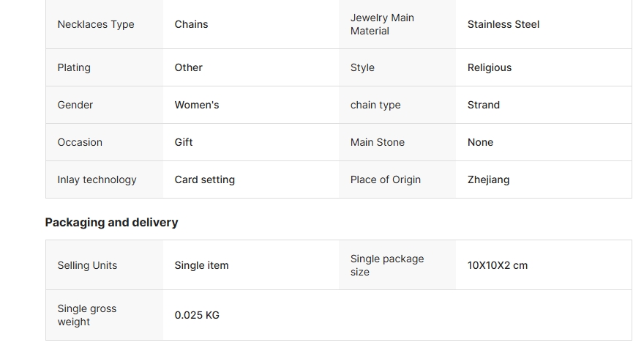The image size is (644, 348).
Task: Click the Inlay technology label
Action: point(97,179)
